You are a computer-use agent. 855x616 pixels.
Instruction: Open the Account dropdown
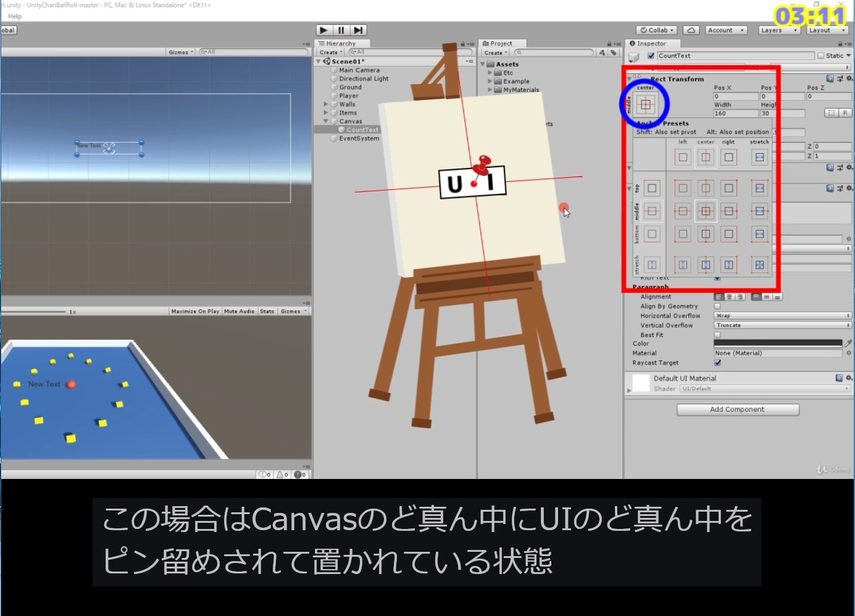pyautogui.click(x=727, y=30)
